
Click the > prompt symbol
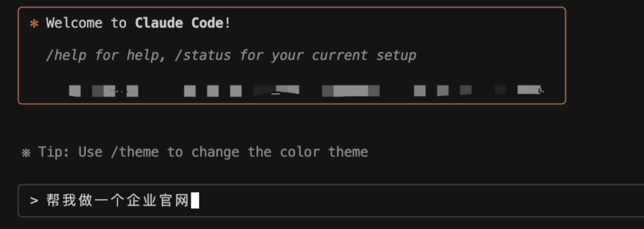tap(34, 201)
